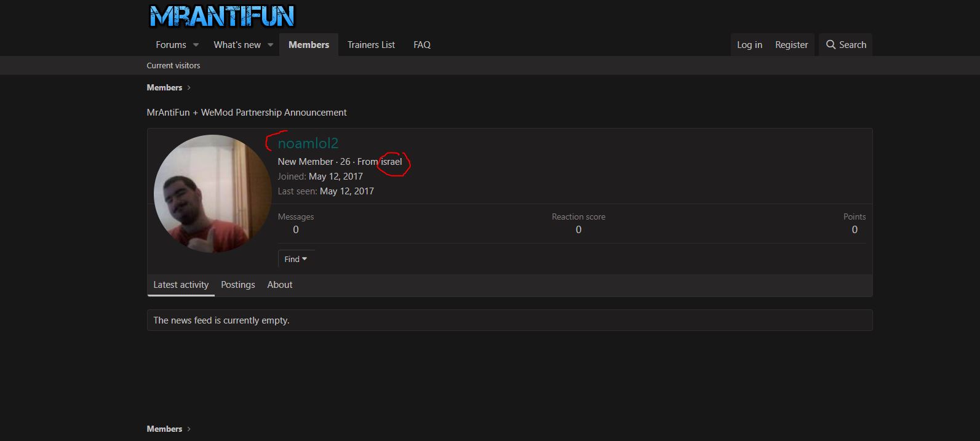Viewport: 980px width, 441px height.
Task: Open the MrAntiFun logo homepage
Action: point(221,17)
